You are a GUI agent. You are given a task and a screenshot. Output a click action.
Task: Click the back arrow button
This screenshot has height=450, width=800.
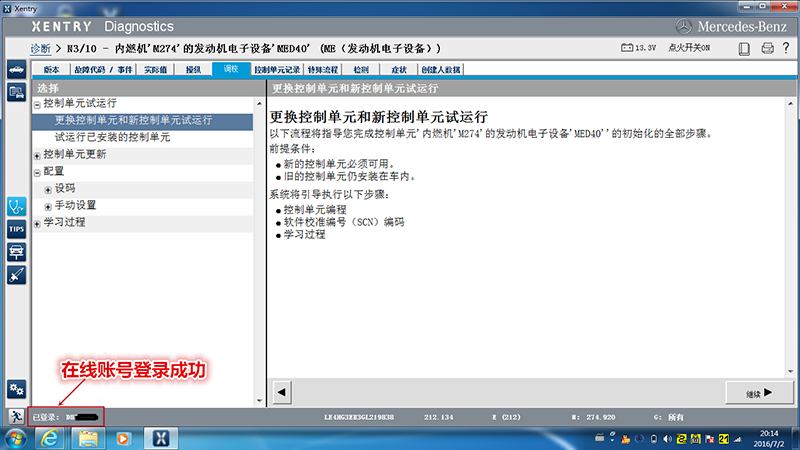click(x=282, y=392)
